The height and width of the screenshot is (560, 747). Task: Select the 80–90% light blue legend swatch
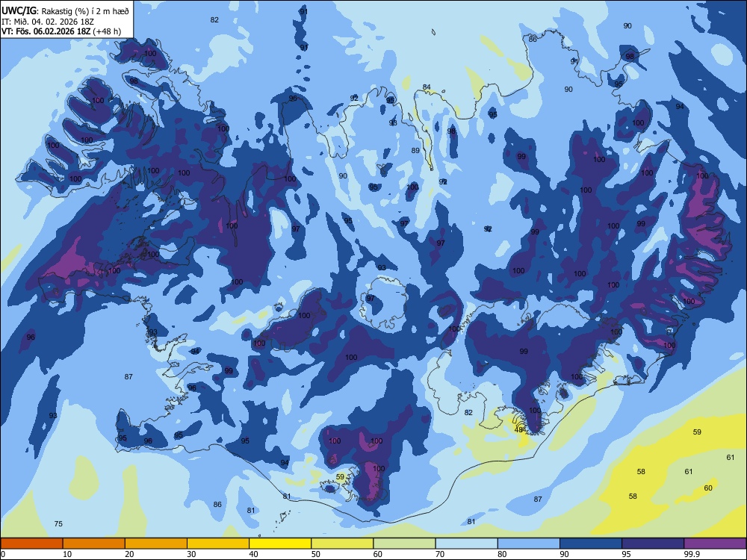click(529, 544)
